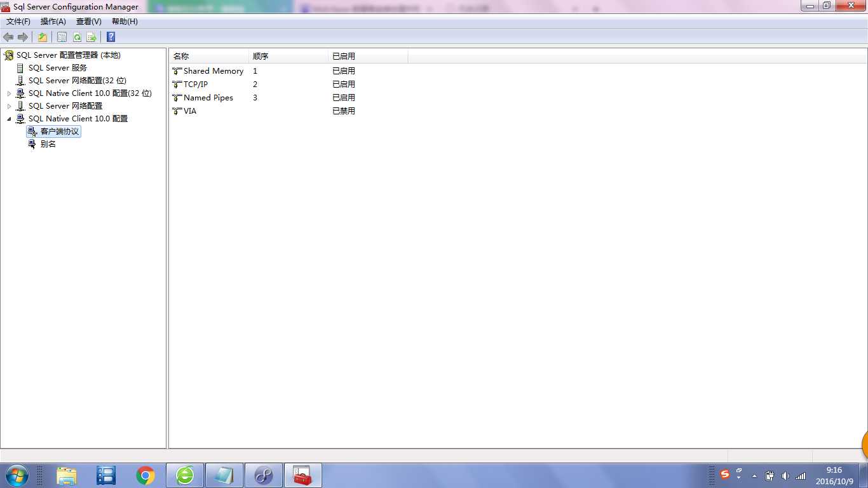
Task: Open the clock showing 9:16 2016/10/9
Action: pos(834,476)
